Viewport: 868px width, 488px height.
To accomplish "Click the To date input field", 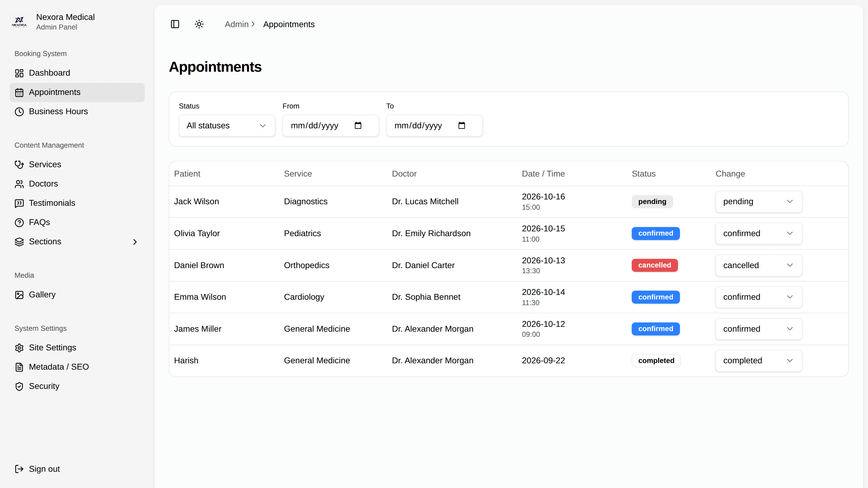I will pyautogui.click(x=434, y=126).
